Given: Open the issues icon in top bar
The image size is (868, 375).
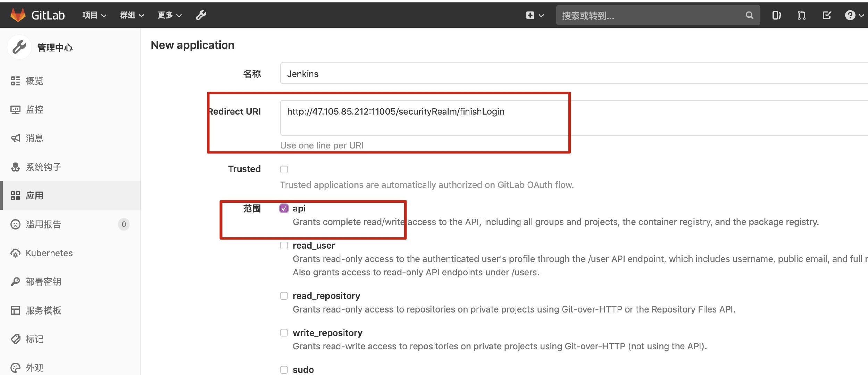Looking at the screenshot, I should [776, 15].
